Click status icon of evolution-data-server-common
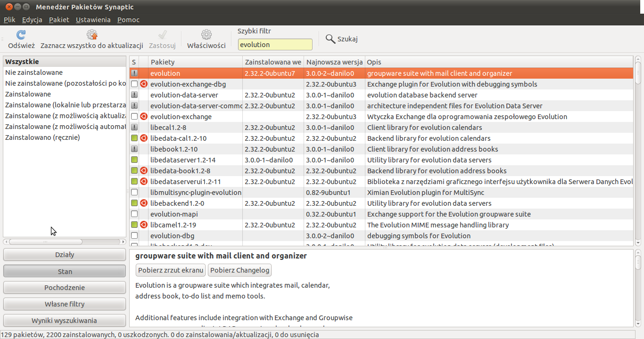644x339 pixels. [x=134, y=106]
